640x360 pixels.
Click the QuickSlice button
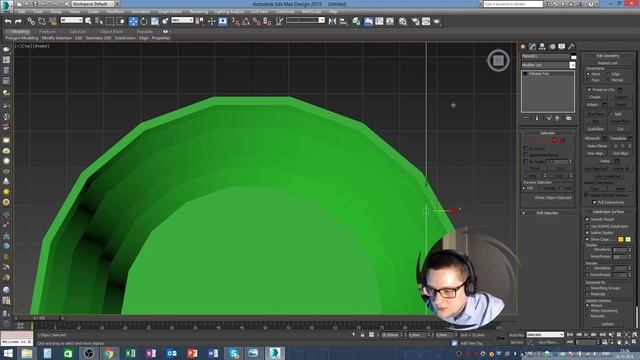596,129
